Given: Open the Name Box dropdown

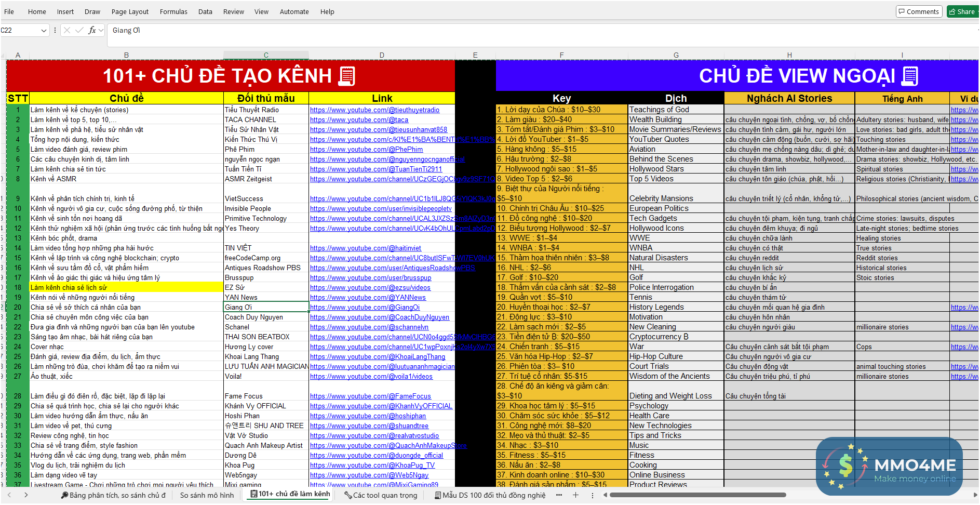Looking at the screenshot, I should click(44, 31).
